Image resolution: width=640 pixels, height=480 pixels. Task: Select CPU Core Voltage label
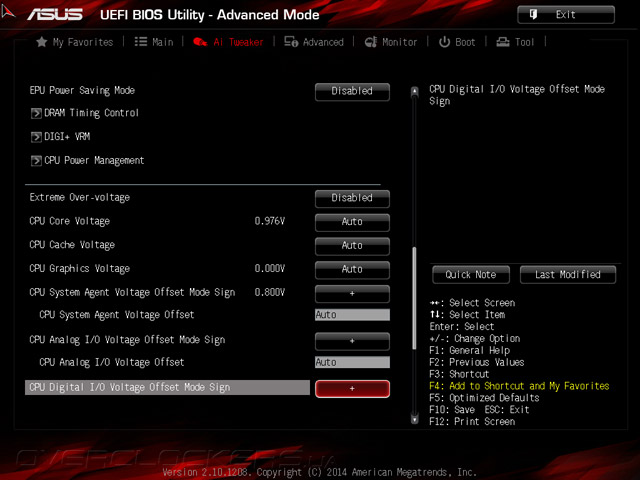click(70, 221)
